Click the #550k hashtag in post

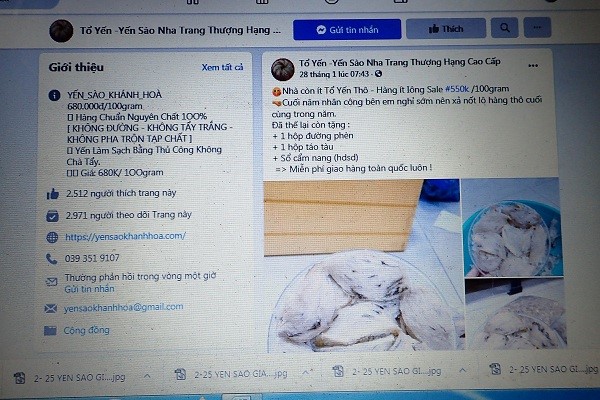(457, 89)
